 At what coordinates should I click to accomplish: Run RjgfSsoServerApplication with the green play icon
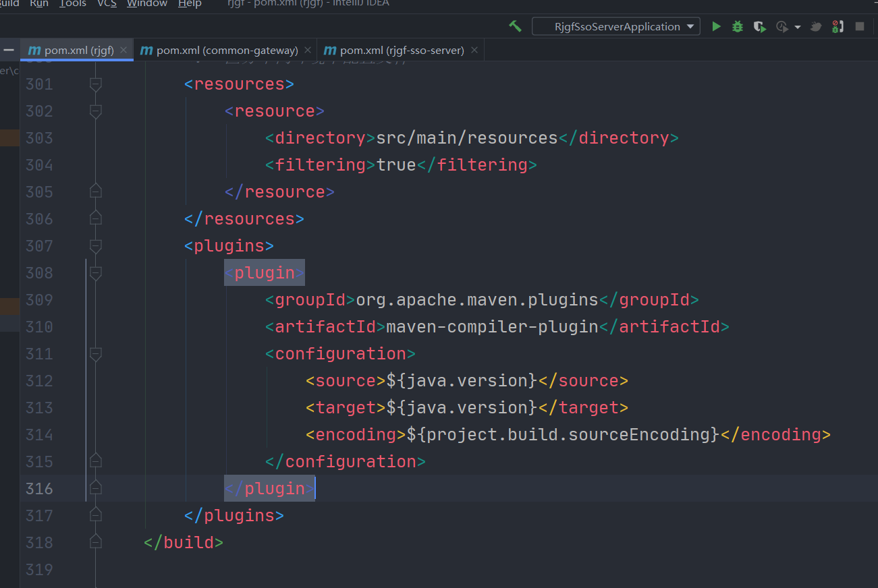coord(715,26)
